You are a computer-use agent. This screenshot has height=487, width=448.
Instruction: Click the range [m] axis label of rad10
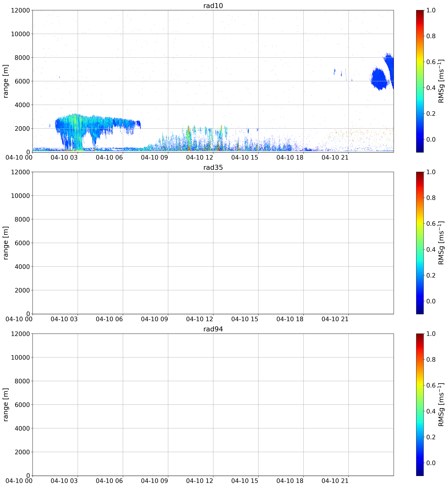point(6,81)
